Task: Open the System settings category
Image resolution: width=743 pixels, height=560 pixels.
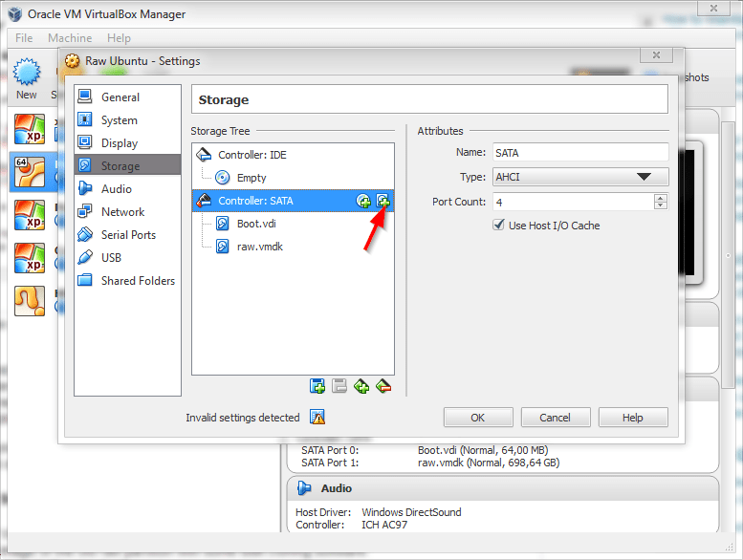Action: click(127, 120)
